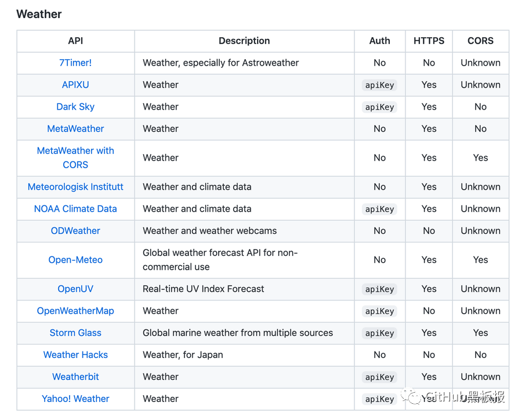Open the Weatherbit link
This screenshot has height=420, width=522.
coord(75,377)
